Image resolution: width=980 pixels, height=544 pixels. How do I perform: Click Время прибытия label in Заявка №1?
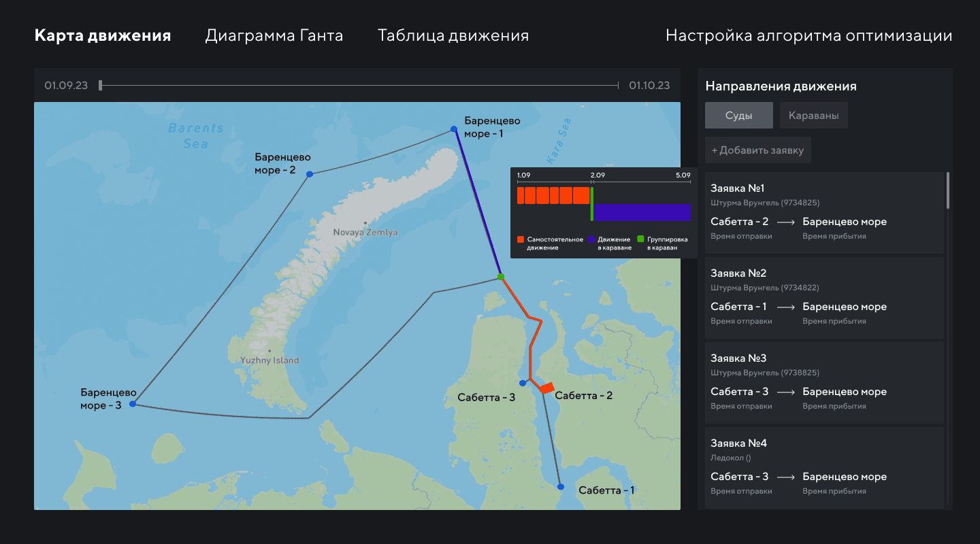click(x=834, y=236)
